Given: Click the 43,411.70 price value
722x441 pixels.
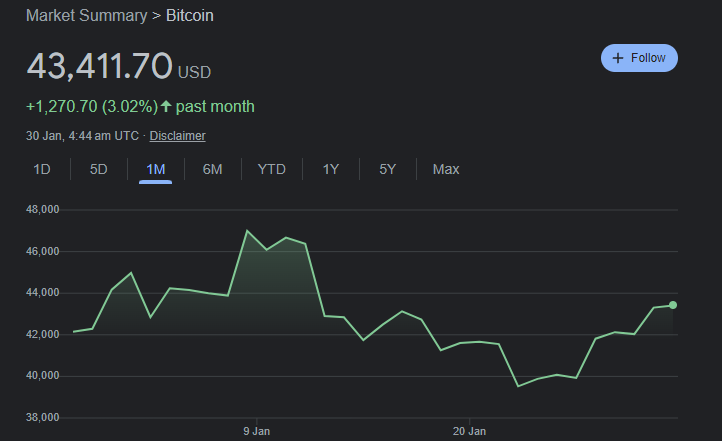Looking at the screenshot, I should (x=99, y=66).
